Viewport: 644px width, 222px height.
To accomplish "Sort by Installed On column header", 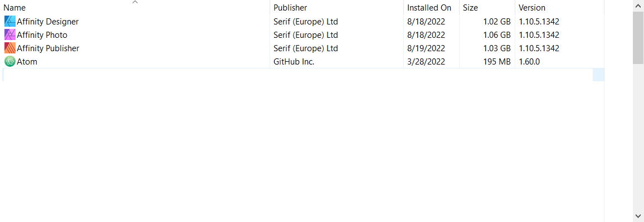I will [429, 8].
